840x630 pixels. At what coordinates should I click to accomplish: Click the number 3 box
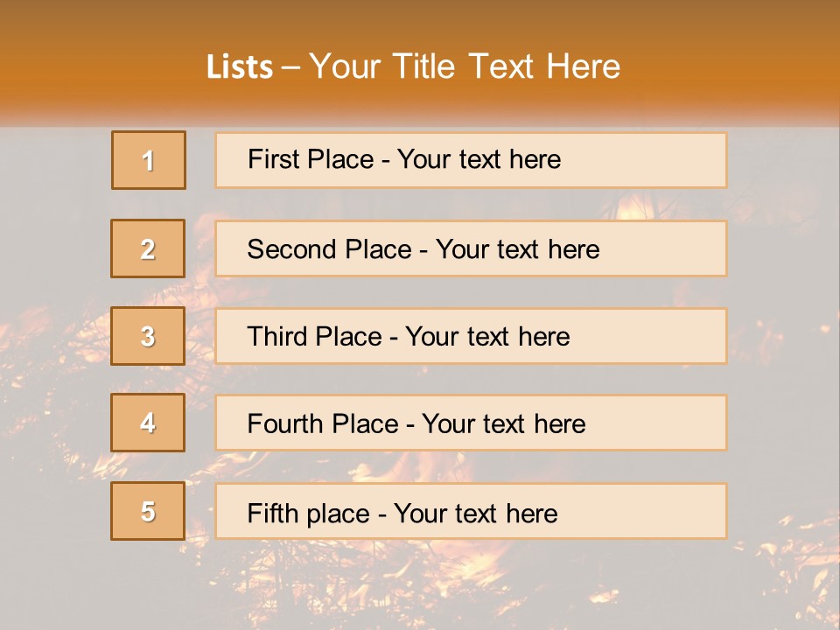click(148, 336)
